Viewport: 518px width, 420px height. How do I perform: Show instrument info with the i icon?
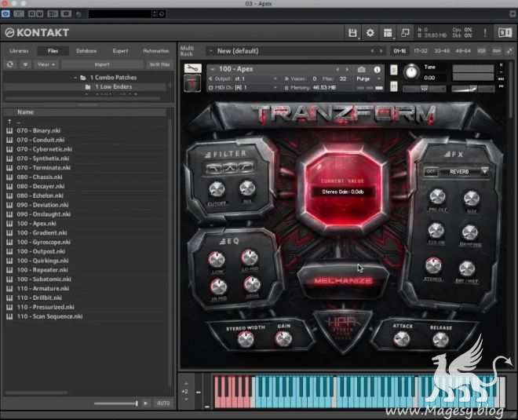[377, 69]
